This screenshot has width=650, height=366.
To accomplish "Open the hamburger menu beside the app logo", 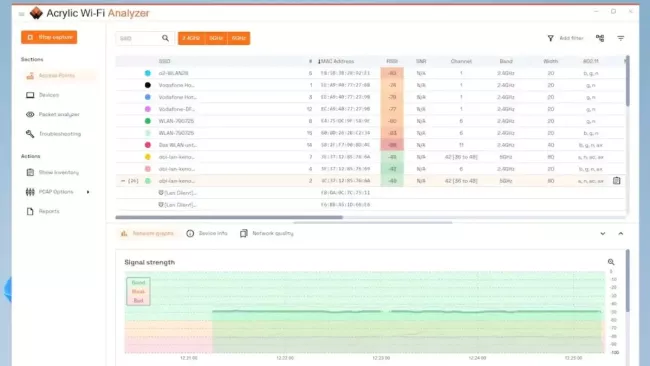I will click(22, 14).
